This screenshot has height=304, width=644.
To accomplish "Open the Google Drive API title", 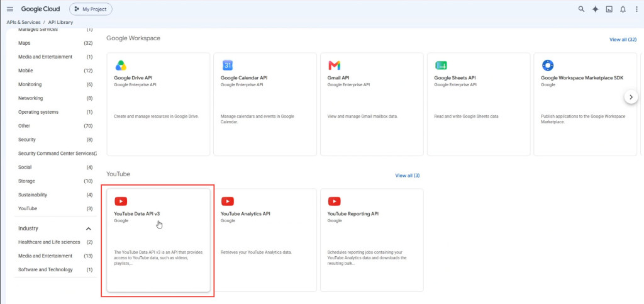I will [133, 77].
